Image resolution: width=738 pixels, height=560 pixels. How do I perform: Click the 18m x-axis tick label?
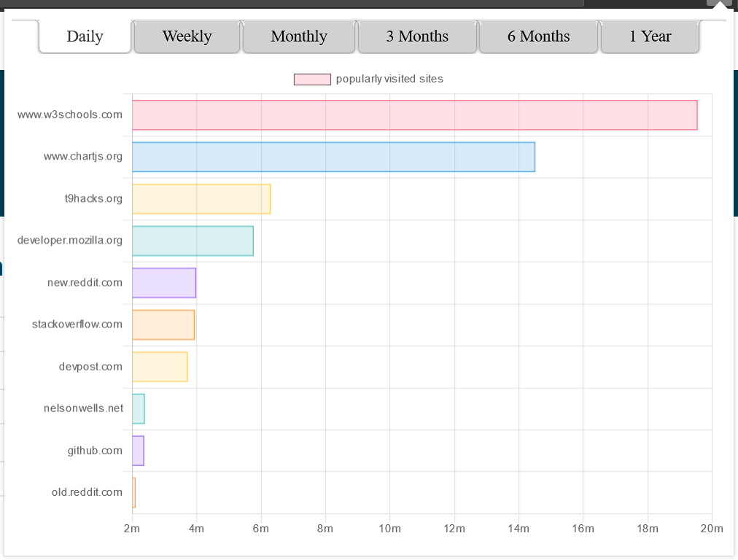(648, 529)
